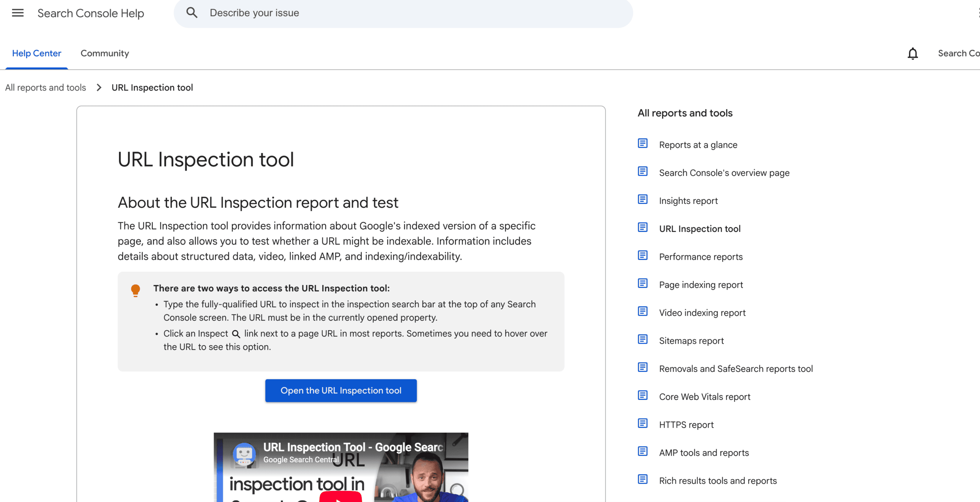Select URL Inspection tool in sidebar
The height and width of the screenshot is (502, 980).
699,228
